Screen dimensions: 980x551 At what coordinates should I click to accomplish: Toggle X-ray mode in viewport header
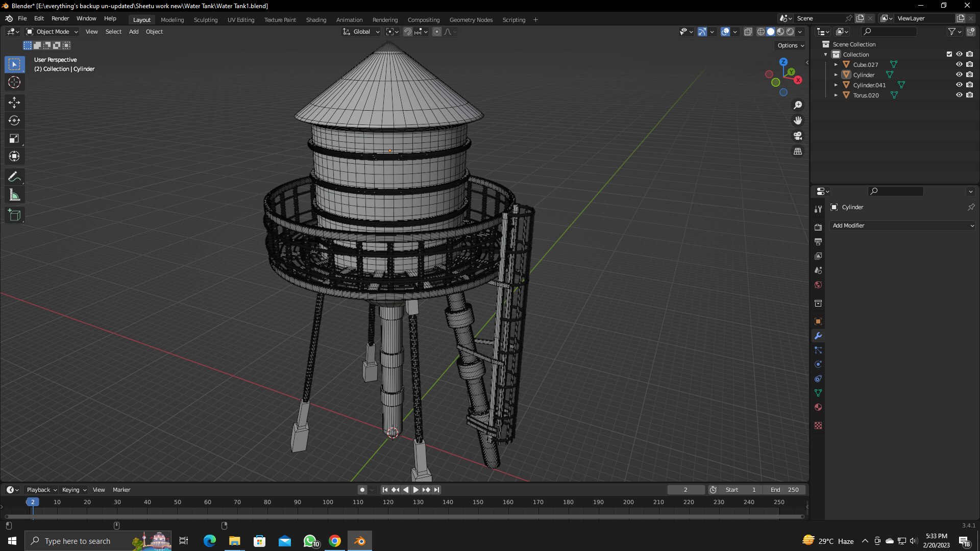(748, 32)
